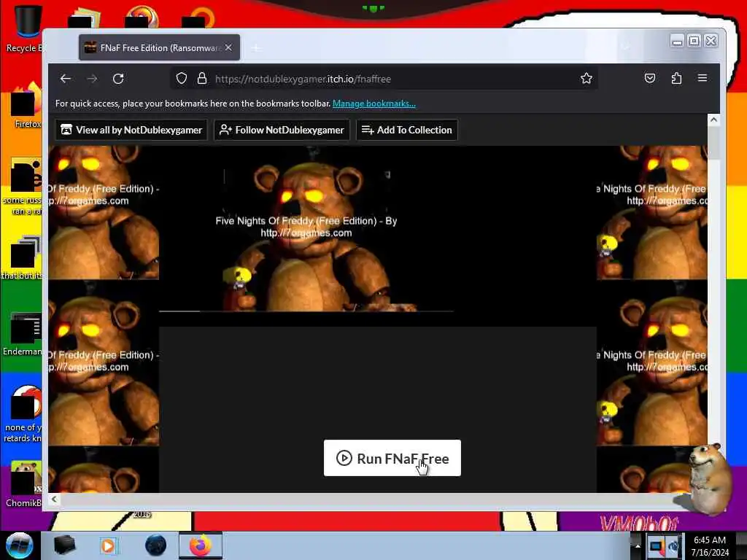Viewport: 747px width, 560px height.
Task: Click the horizontal scrollbar left arrow
Action: pos(54,499)
